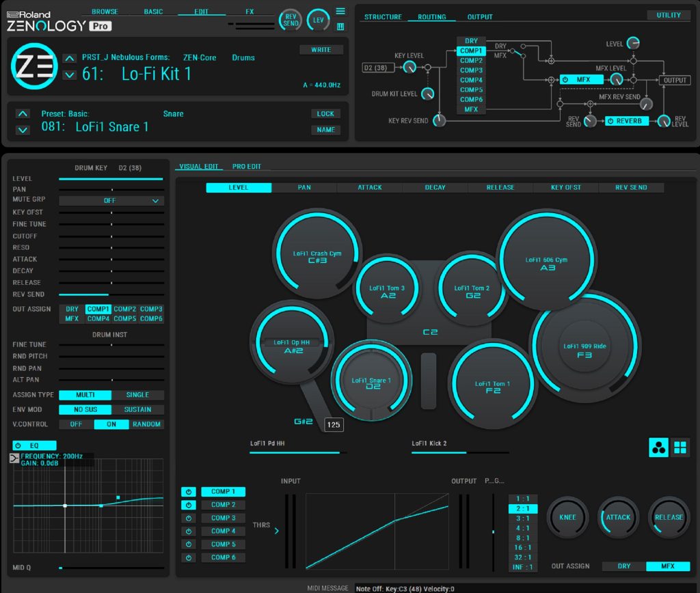This screenshot has width=700, height=593.
Task: Select the three-circle drum view icon
Action: point(659,447)
